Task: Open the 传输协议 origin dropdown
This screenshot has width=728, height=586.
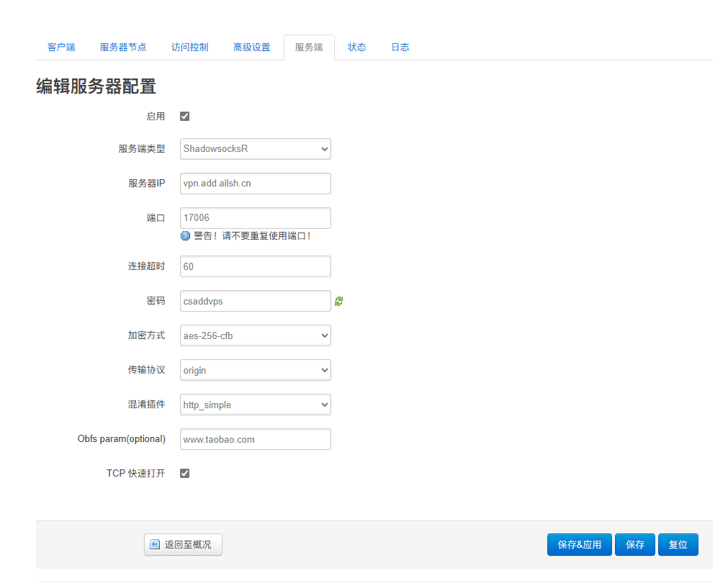Action: (x=255, y=370)
